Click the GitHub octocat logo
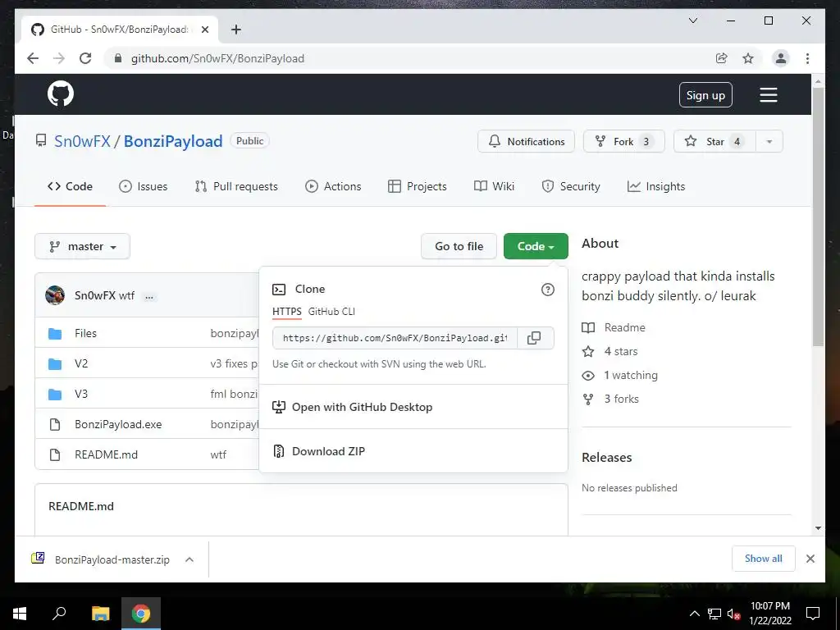 61,94
